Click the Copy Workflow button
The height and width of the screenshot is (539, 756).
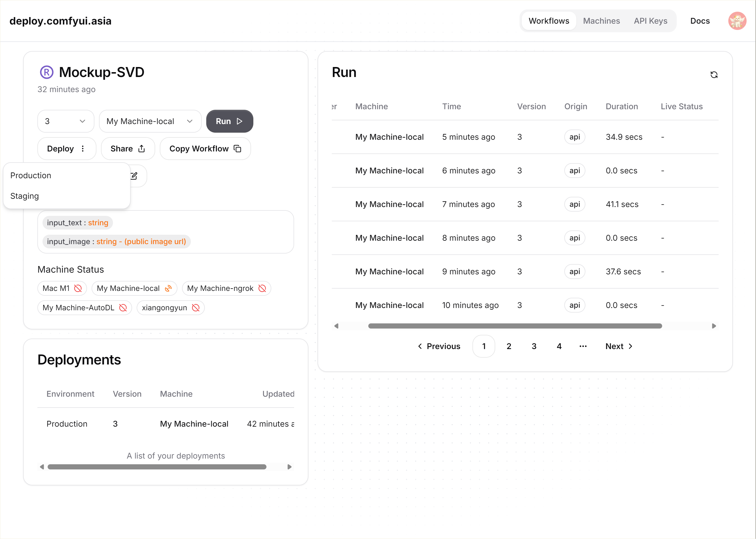205,149
